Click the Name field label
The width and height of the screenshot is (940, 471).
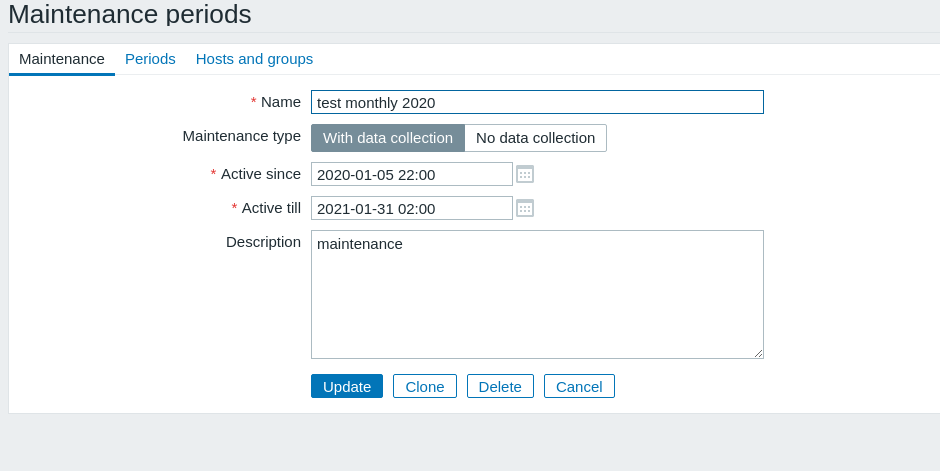click(x=280, y=102)
